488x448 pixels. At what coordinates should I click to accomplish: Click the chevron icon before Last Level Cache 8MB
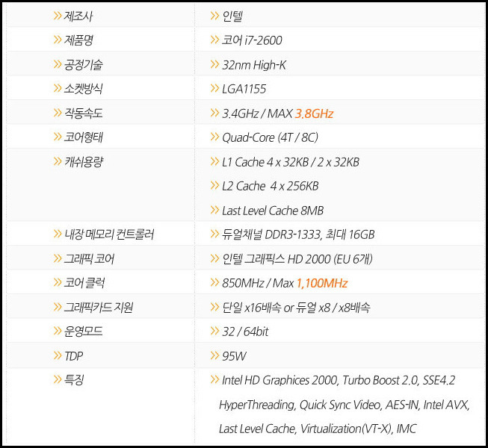214,210
